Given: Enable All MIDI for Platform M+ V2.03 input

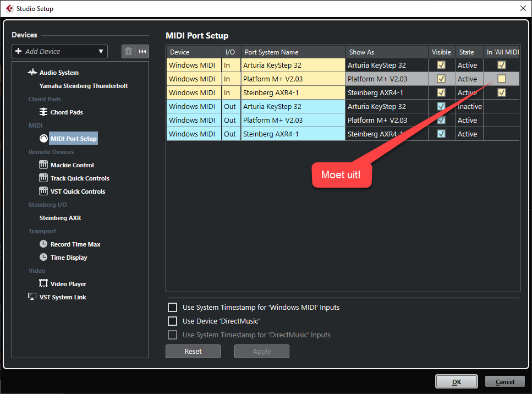Looking at the screenshot, I should coord(501,79).
